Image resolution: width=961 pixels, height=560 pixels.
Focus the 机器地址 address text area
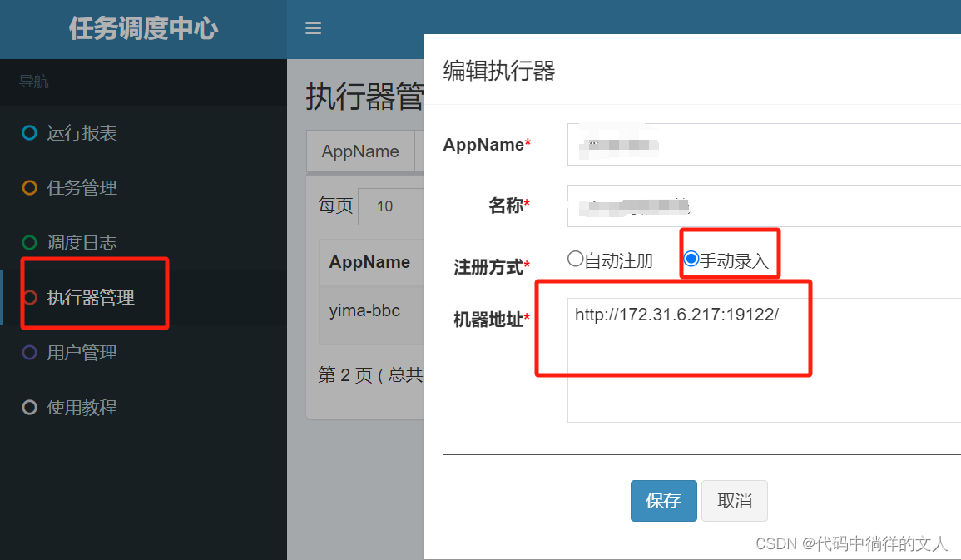coord(764,360)
